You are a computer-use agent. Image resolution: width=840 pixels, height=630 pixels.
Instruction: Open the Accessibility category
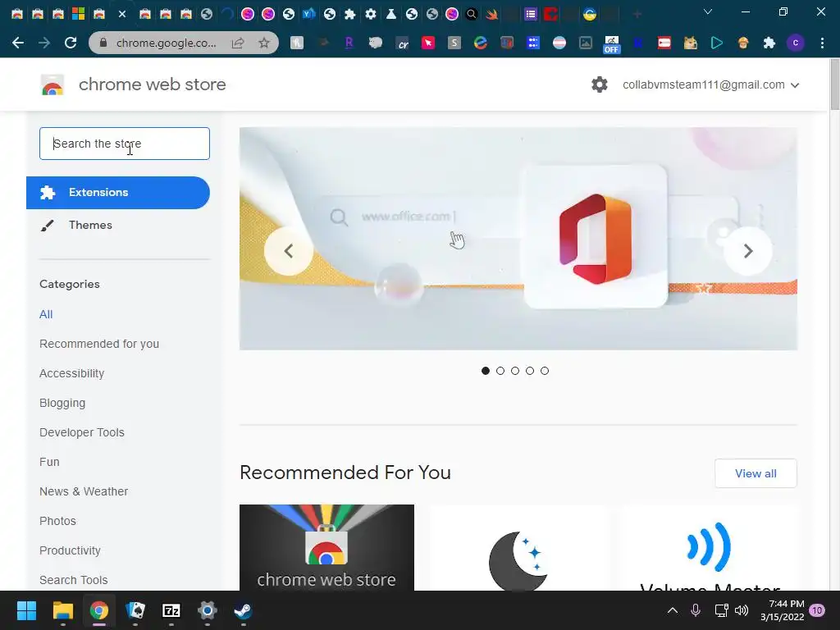coord(72,373)
